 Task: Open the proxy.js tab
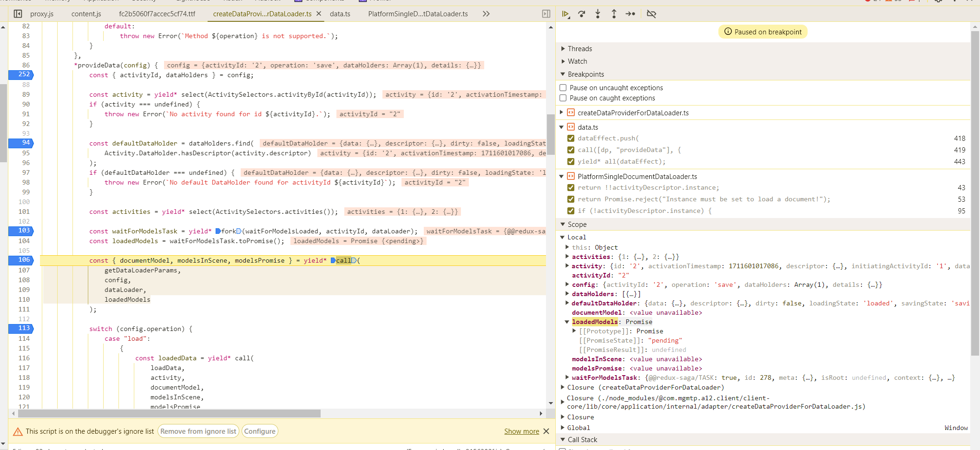coord(42,14)
